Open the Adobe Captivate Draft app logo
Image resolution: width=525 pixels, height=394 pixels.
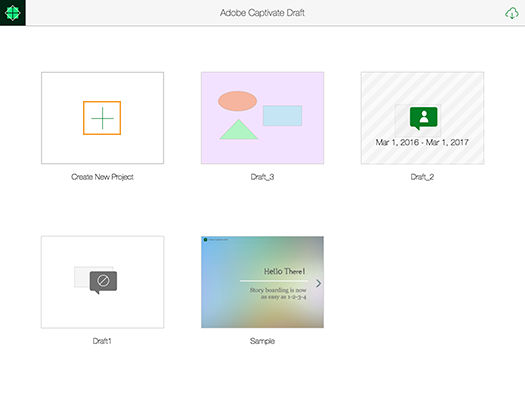tap(13, 13)
